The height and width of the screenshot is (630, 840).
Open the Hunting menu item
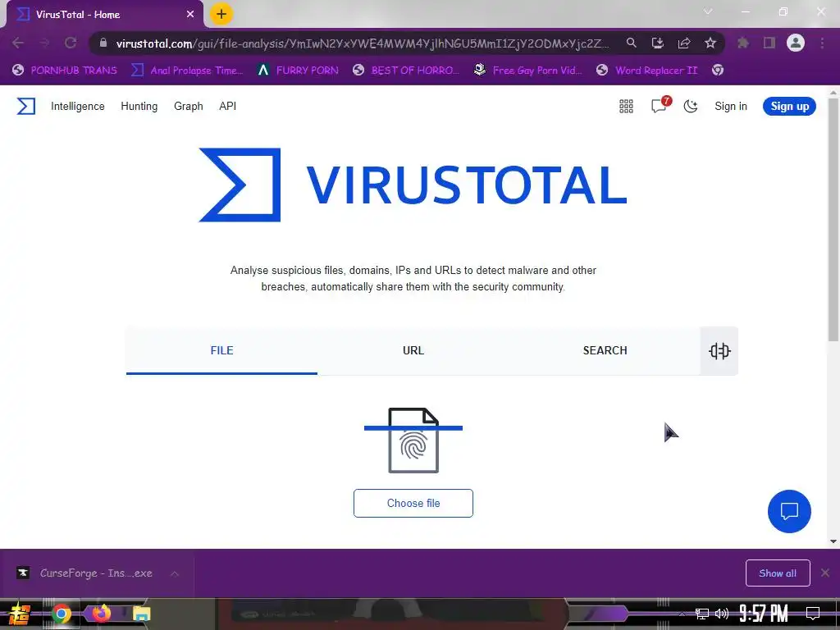click(x=139, y=106)
